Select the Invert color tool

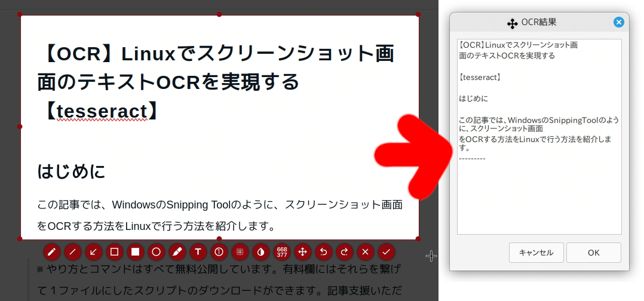pos(261,252)
